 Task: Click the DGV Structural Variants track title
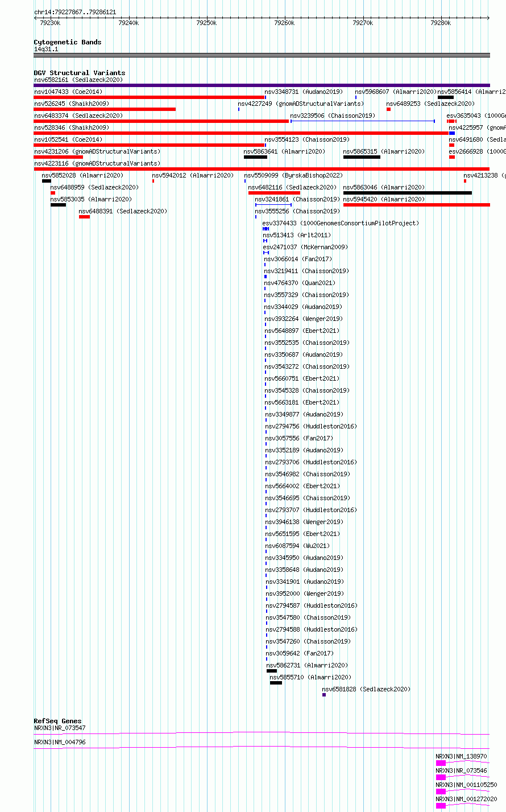pyautogui.click(x=80, y=73)
